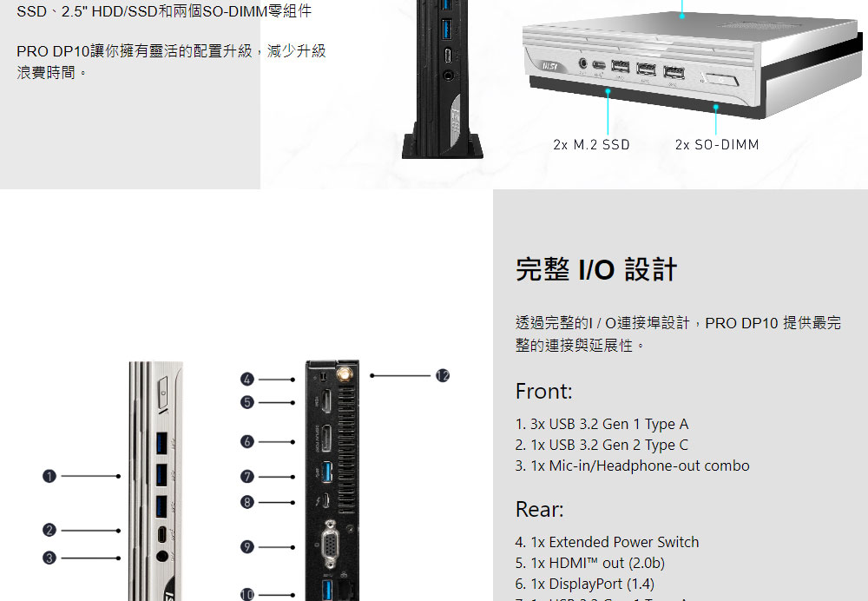
Task: Click the number 12 antenna marker
Action: pyautogui.click(x=443, y=375)
